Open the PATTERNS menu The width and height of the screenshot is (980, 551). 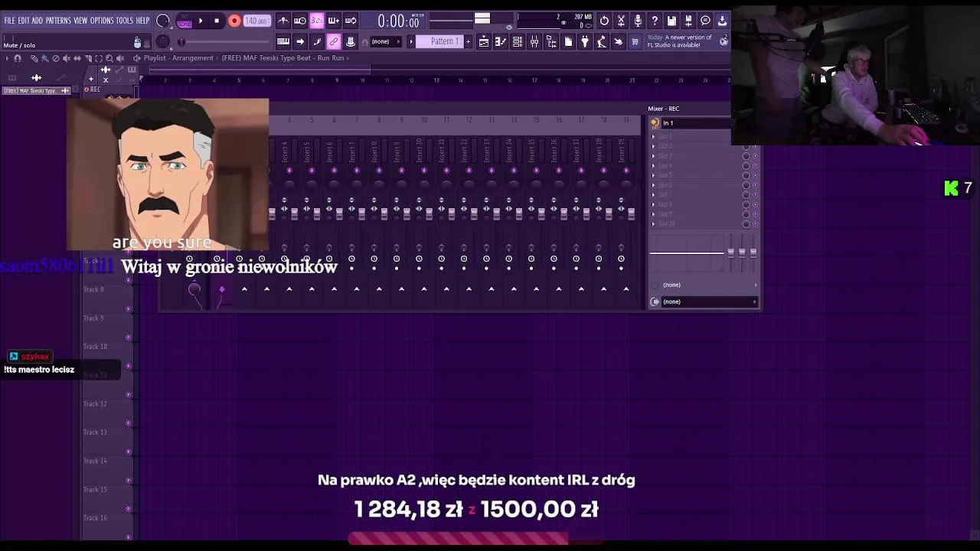pos(58,21)
